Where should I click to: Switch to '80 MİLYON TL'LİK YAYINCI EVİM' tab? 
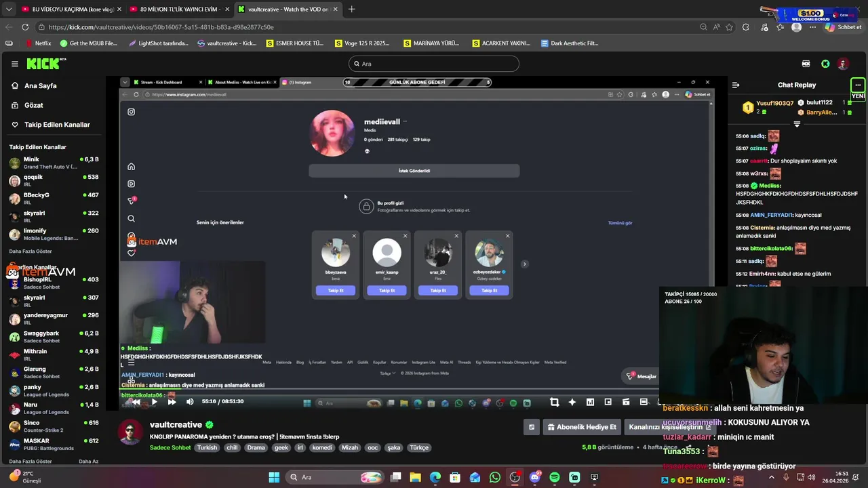point(178,9)
